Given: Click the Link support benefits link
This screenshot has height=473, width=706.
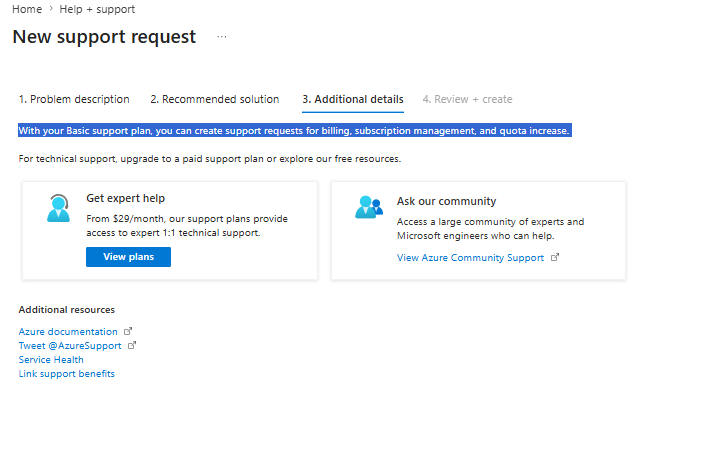Looking at the screenshot, I should [x=67, y=373].
